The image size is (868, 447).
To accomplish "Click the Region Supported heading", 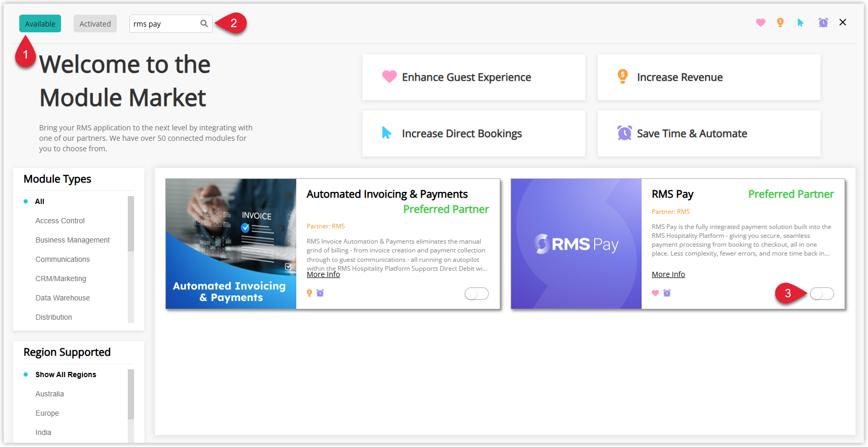I will [x=67, y=352].
